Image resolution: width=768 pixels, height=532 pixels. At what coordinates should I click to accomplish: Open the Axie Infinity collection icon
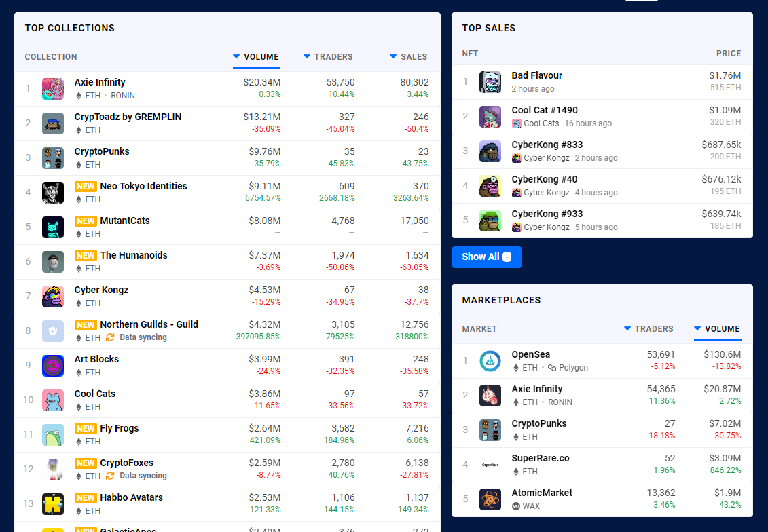tap(53, 89)
